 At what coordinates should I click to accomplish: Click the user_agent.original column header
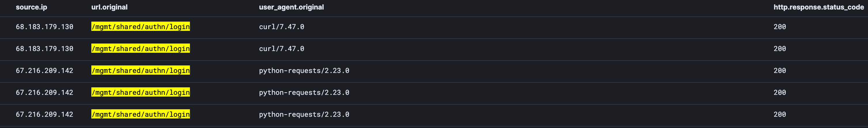(291, 7)
